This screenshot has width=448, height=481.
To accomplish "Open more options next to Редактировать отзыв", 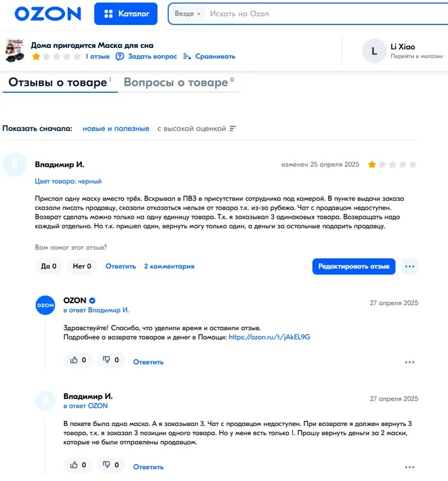I will (410, 266).
